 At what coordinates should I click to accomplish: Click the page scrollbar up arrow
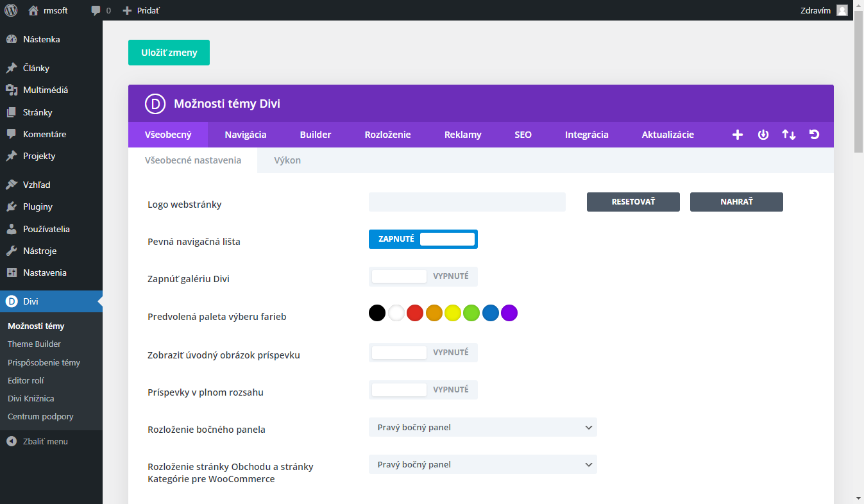[858, 5]
